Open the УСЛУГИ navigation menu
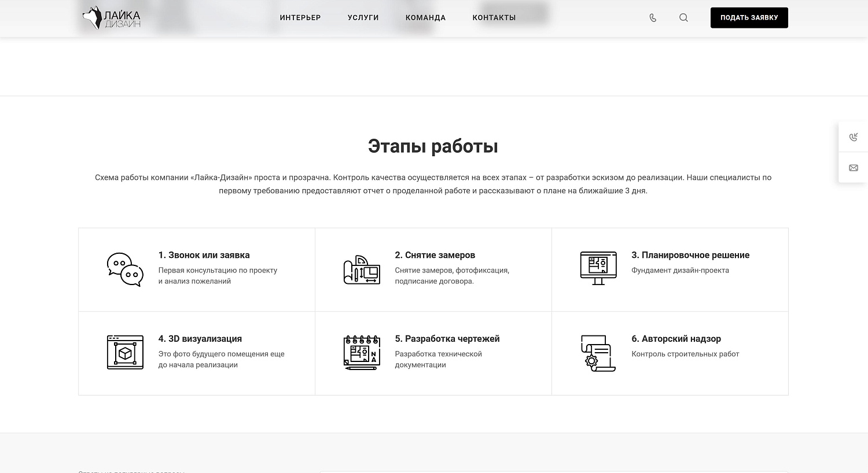The width and height of the screenshot is (868, 473). click(363, 18)
